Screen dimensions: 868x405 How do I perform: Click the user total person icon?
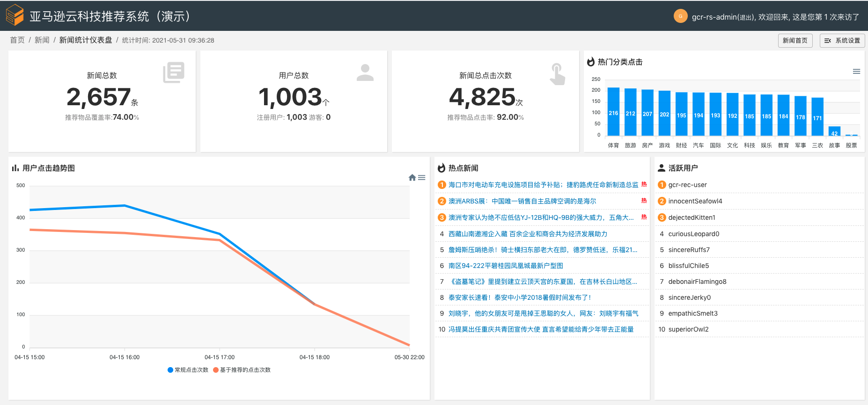(365, 72)
